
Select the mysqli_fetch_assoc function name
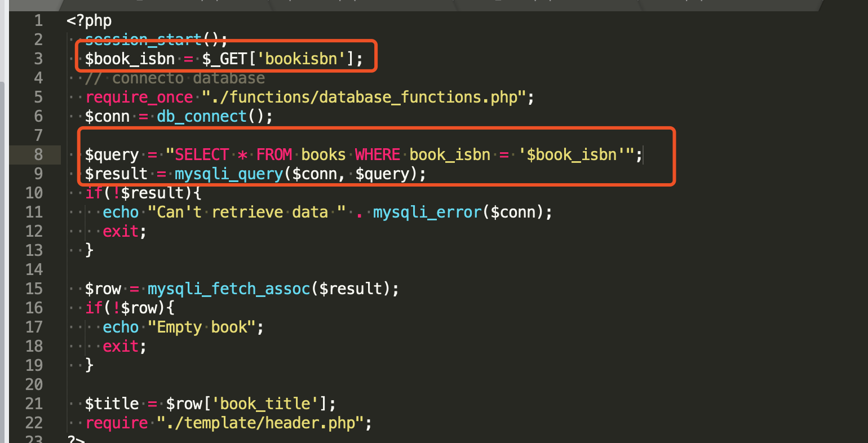pyautogui.click(x=228, y=289)
